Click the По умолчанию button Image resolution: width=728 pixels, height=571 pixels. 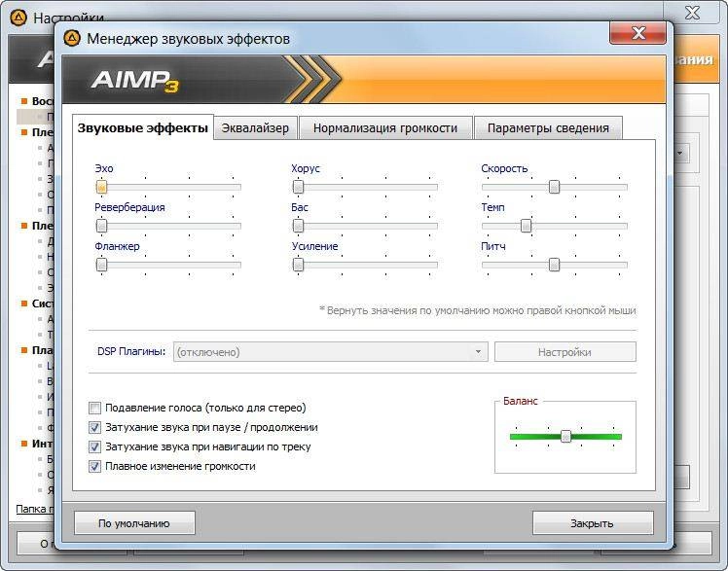tap(134, 523)
